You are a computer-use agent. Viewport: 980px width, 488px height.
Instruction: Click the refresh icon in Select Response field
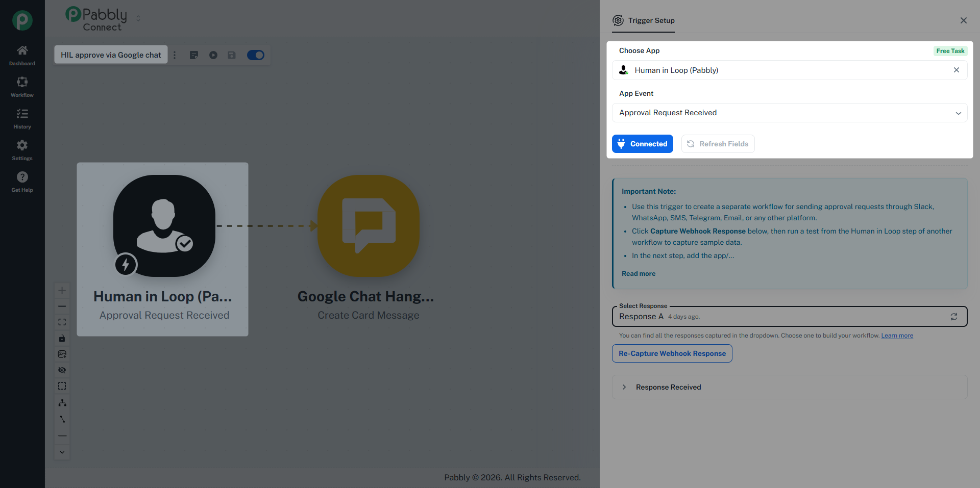(953, 317)
